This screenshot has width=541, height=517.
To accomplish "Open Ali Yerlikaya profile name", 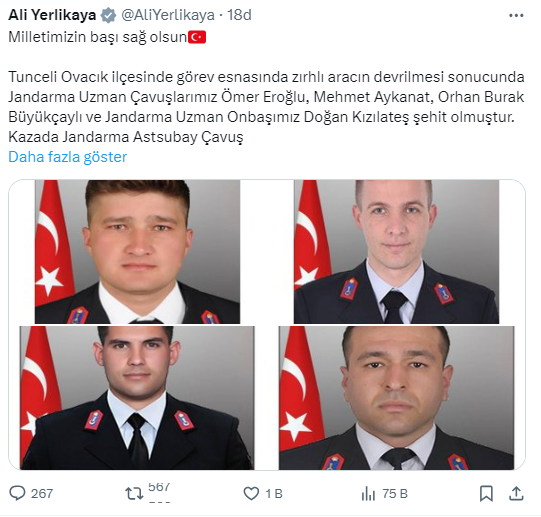I will (52, 15).
